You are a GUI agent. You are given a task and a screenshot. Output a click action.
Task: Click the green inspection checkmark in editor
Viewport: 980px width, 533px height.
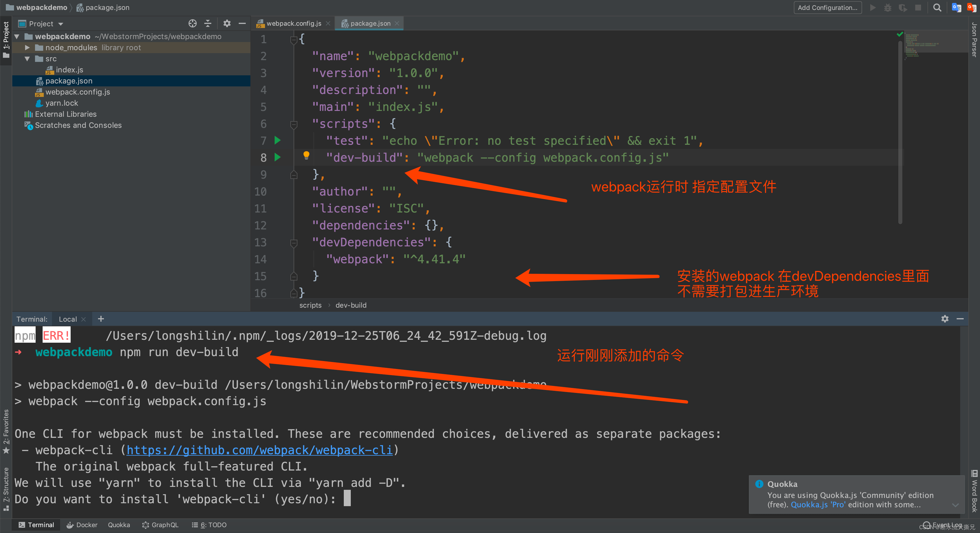coord(900,34)
